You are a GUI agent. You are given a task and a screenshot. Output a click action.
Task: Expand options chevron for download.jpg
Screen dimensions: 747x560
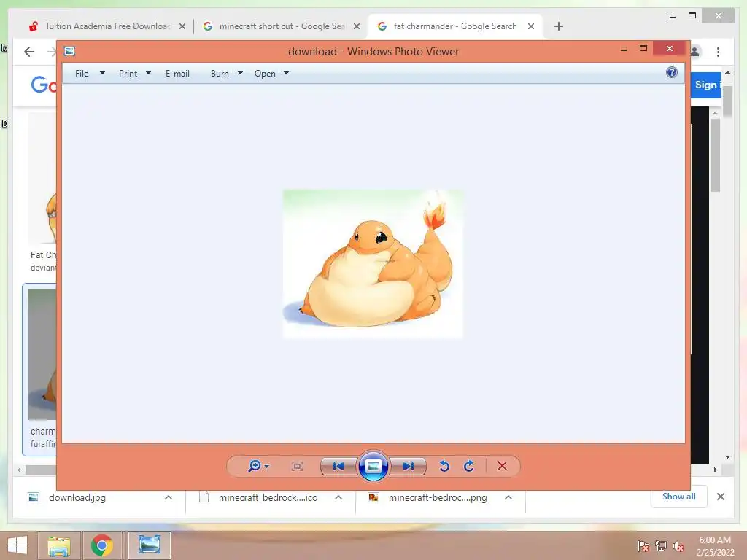coord(169,497)
